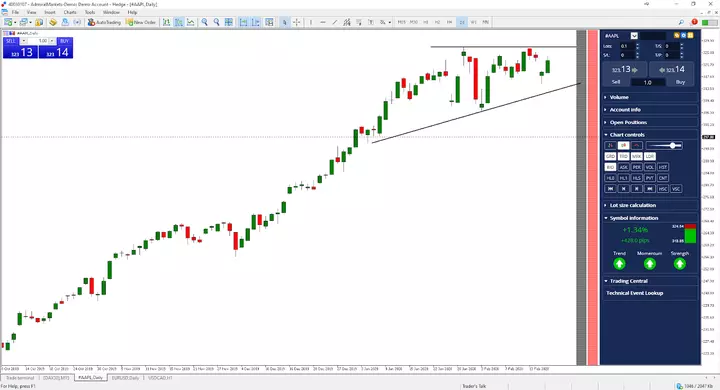This screenshot has width=720, height=390.
Task: Switch to the line chart icon
Action: (191, 22)
